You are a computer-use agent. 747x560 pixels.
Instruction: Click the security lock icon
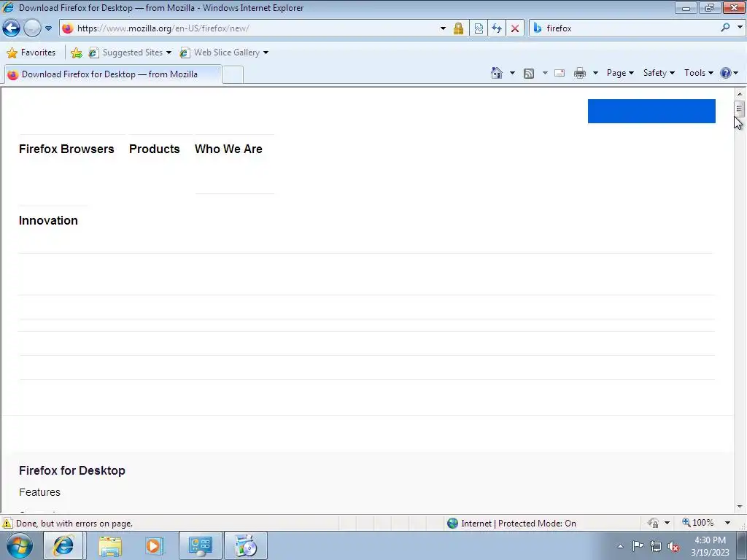click(458, 28)
